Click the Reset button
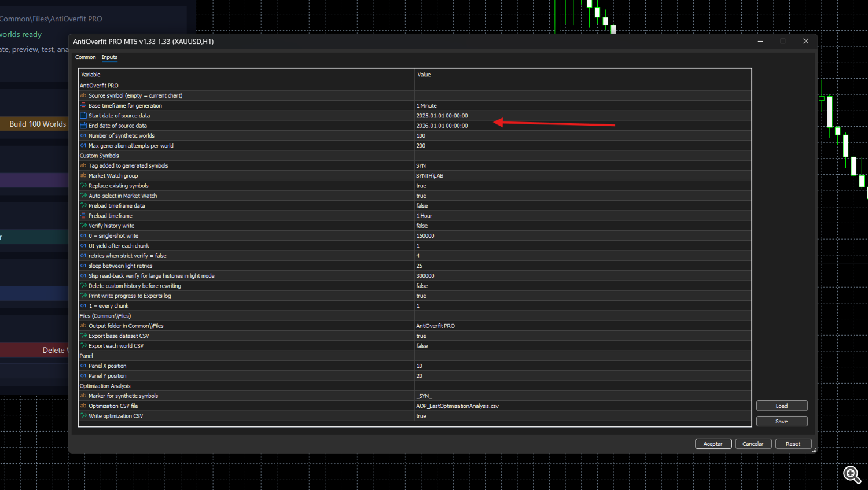The width and height of the screenshot is (868, 490). click(x=793, y=444)
